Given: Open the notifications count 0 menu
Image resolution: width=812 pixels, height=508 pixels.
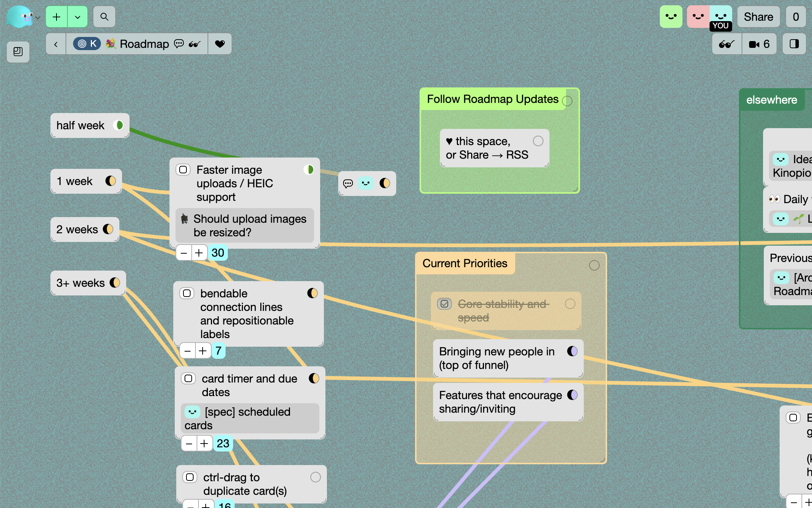Looking at the screenshot, I should [795, 17].
